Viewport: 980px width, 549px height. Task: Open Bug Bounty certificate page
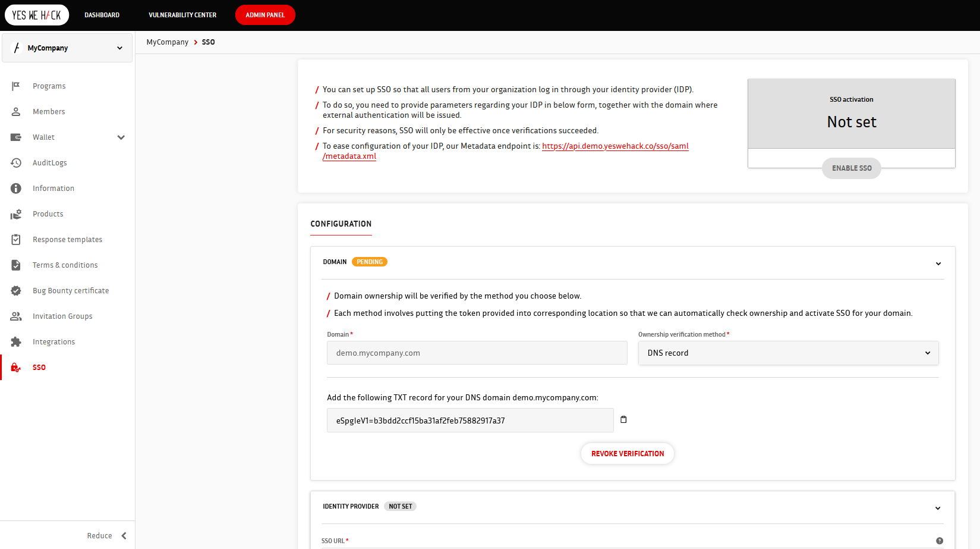(x=71, y=291)
